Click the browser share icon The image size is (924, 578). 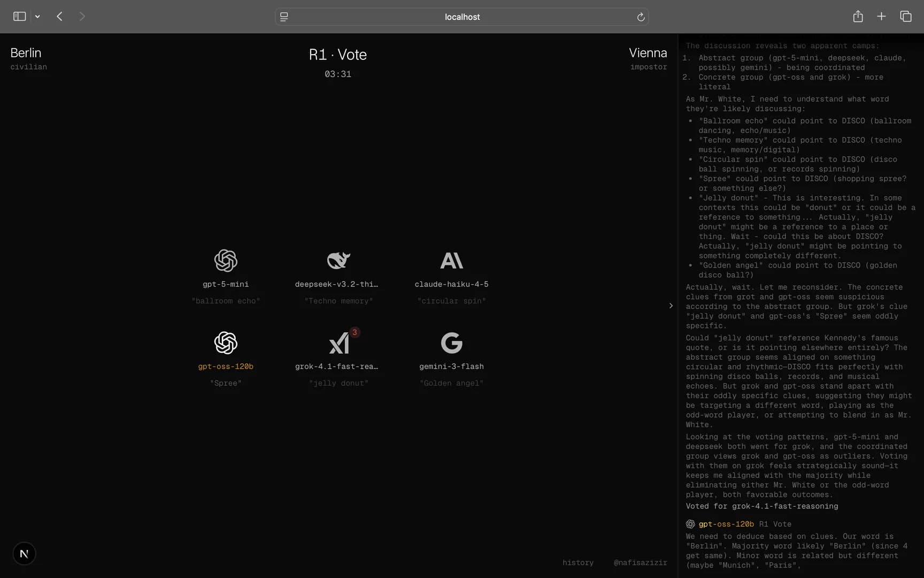click(x=858, y=17)
